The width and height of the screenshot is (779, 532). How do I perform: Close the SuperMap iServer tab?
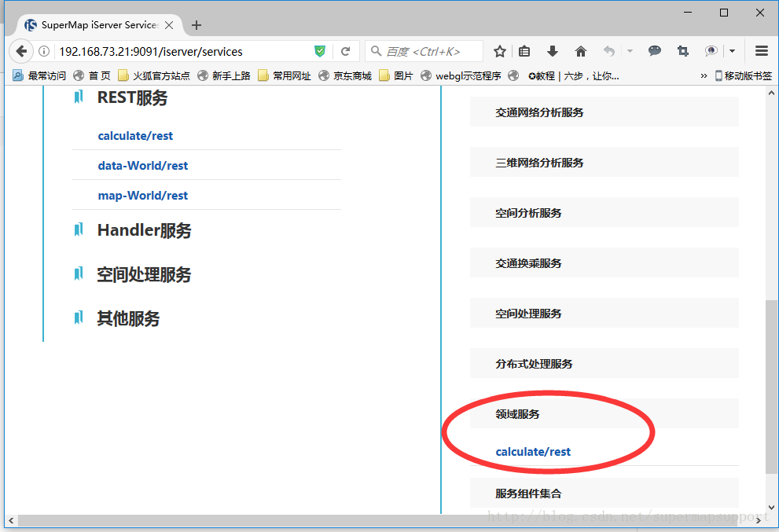coord(169,25)
